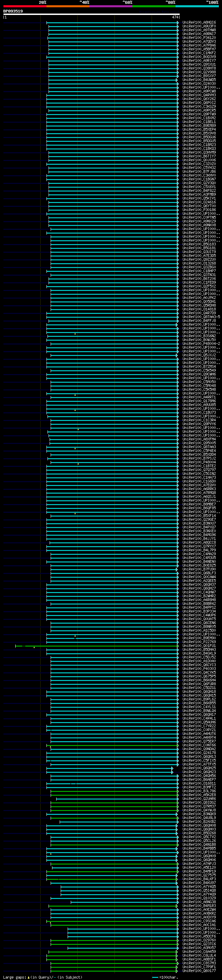
Task: Open hit UniRef100_A5DCF6
Action: click(x=199, y=937)
